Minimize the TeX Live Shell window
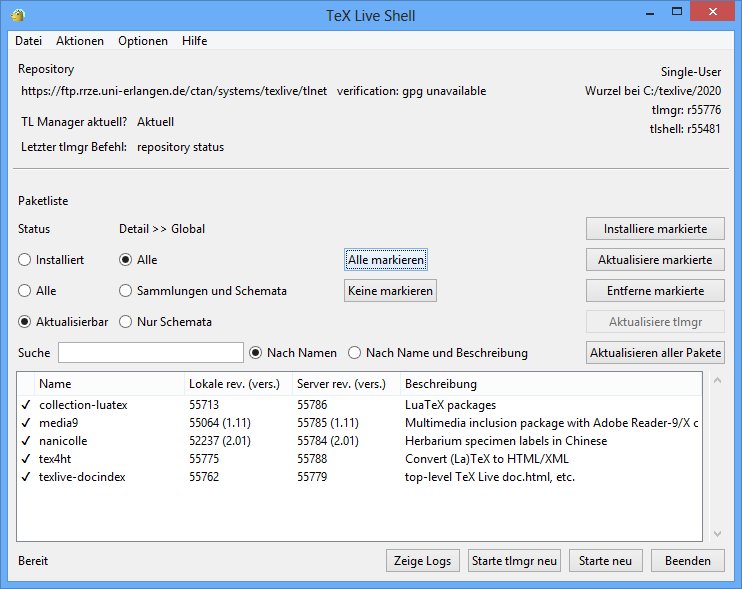 (650, 13)
